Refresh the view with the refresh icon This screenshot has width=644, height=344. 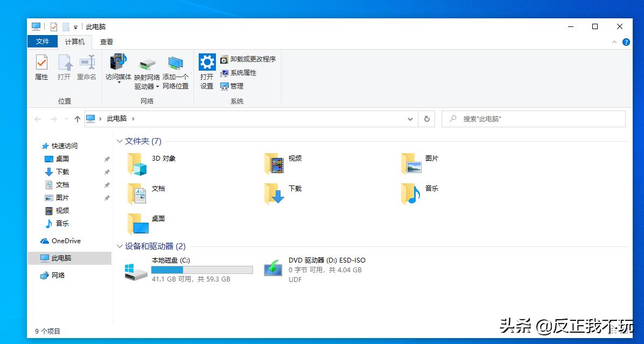[426, 119]
